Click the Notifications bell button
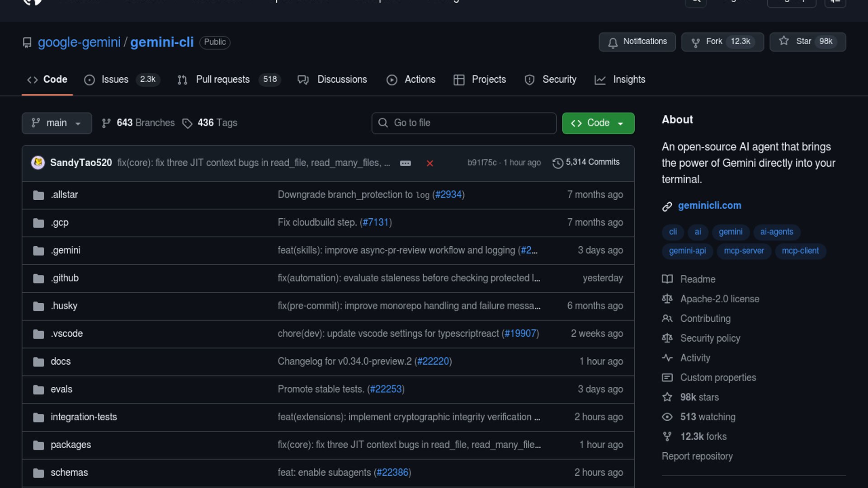This screenshot has width=868, height=488. [x=637, y=42]
